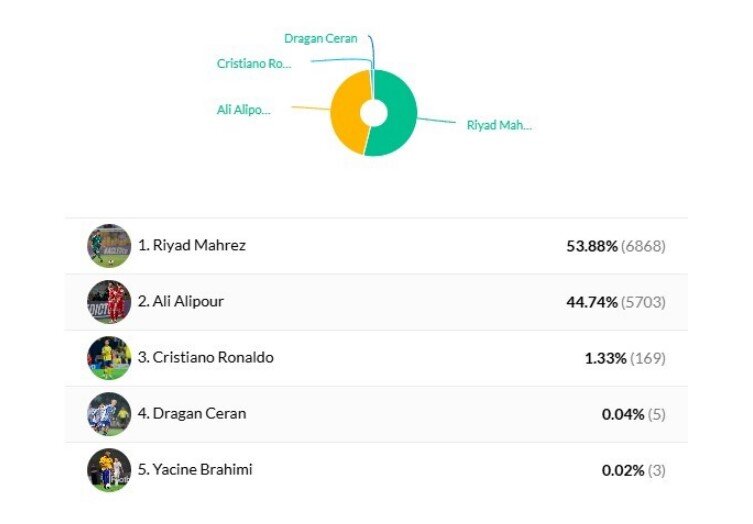
Task: Click the 44.74% vote percentage
Action: [591, 302]
